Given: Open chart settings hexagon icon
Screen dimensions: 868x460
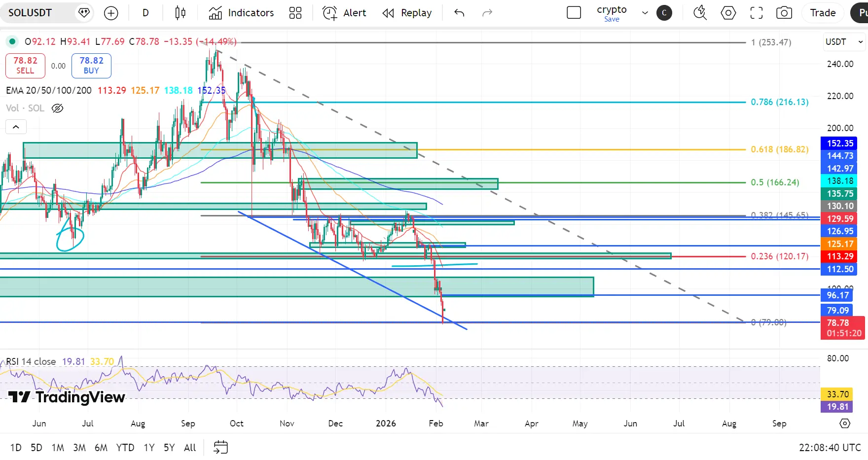Looking at the screenshot, I should pos(728,13).
